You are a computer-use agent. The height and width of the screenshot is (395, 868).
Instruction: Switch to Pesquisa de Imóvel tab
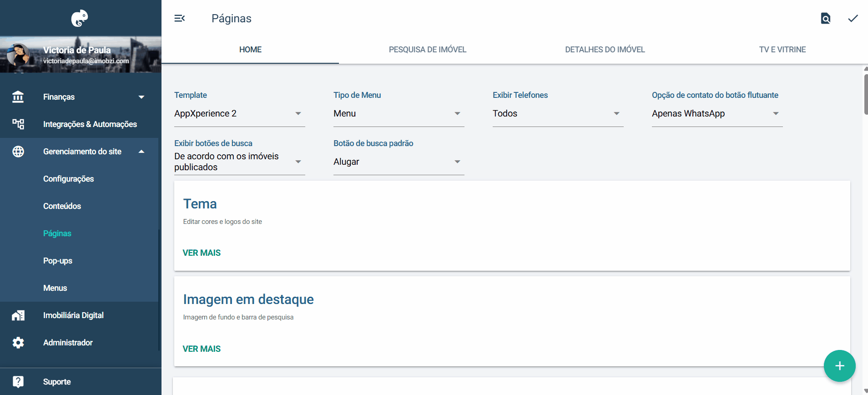click(x=428, y=50)
